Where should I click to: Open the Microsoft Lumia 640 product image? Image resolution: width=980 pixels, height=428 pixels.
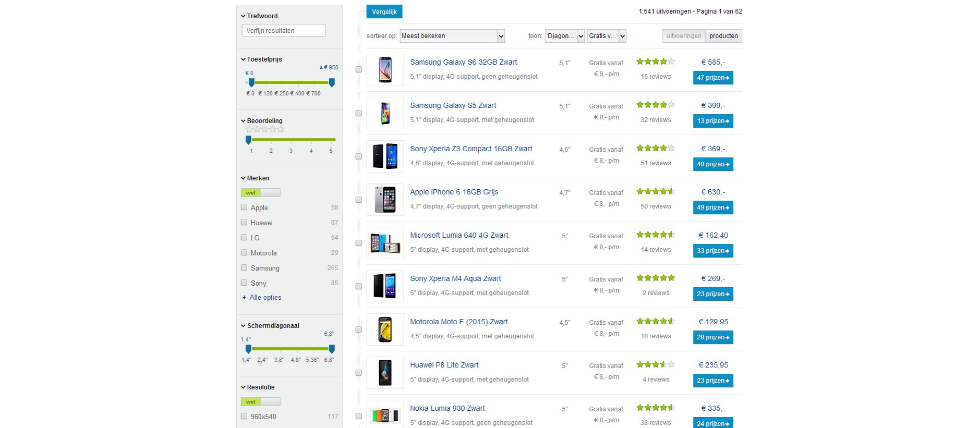385,243
